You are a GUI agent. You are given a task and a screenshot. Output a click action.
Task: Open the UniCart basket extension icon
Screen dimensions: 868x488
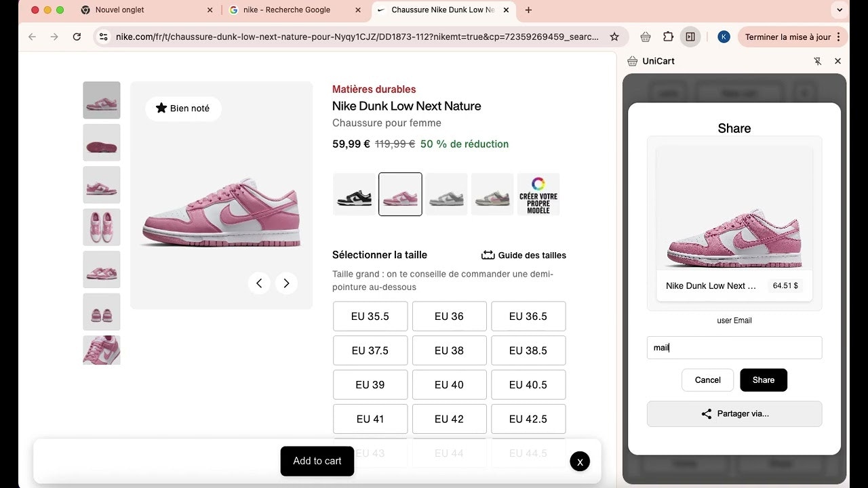pyautogui.click(x=646, y=37)
